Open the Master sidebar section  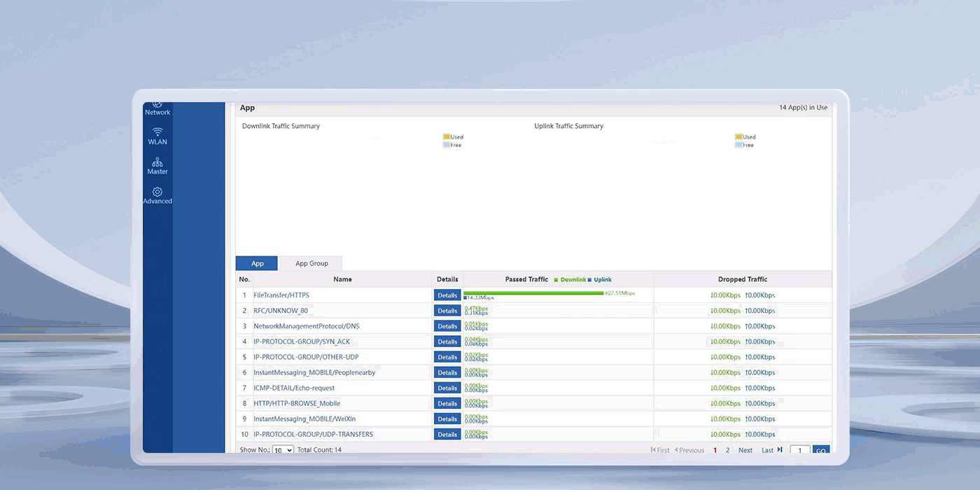[157, 166]
